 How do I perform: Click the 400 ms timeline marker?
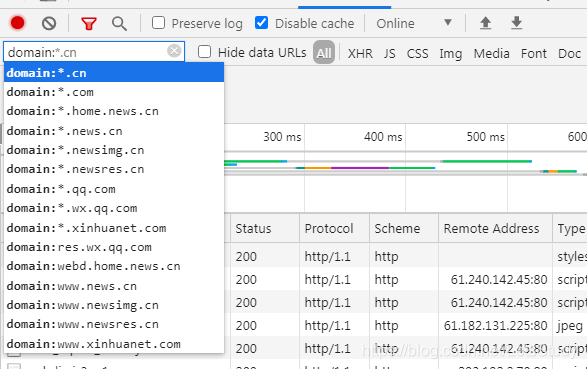(383, 137)
